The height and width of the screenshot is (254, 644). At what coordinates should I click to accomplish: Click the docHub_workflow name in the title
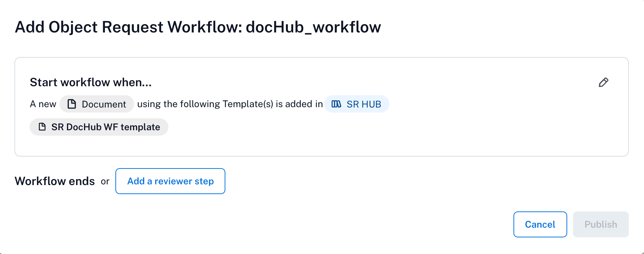point(313,27)
